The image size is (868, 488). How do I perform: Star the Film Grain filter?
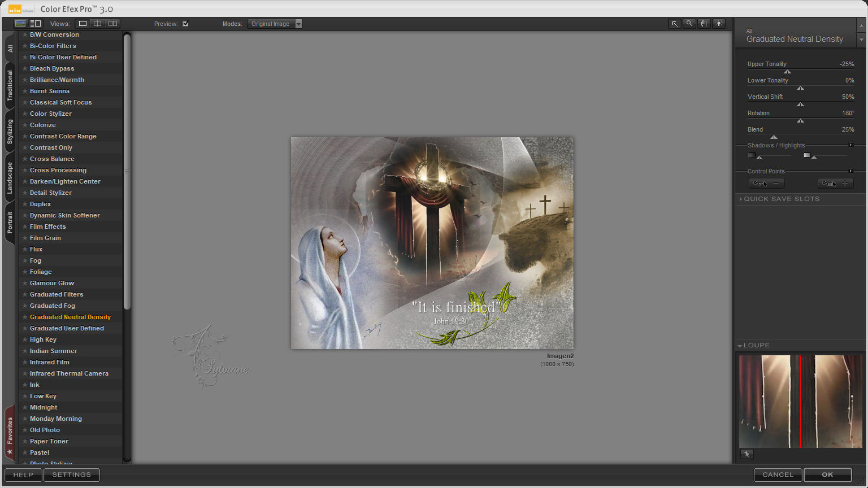(25, 238)
